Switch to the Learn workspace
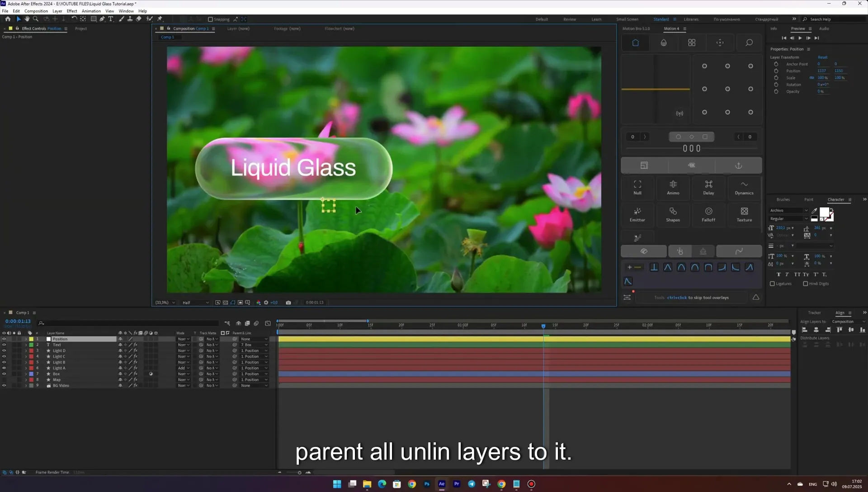Screen dimensions: 868x492 coord(596,19)
